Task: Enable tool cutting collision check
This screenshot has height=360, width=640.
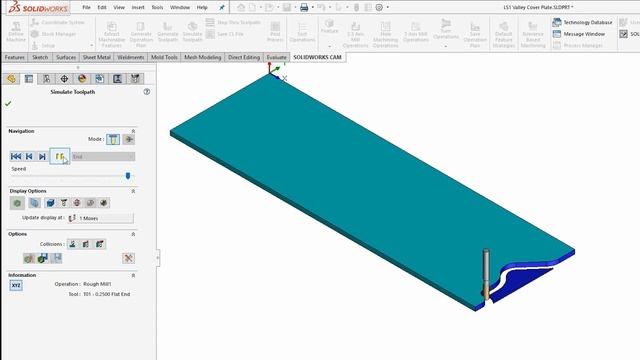Action: coord(73,244)
